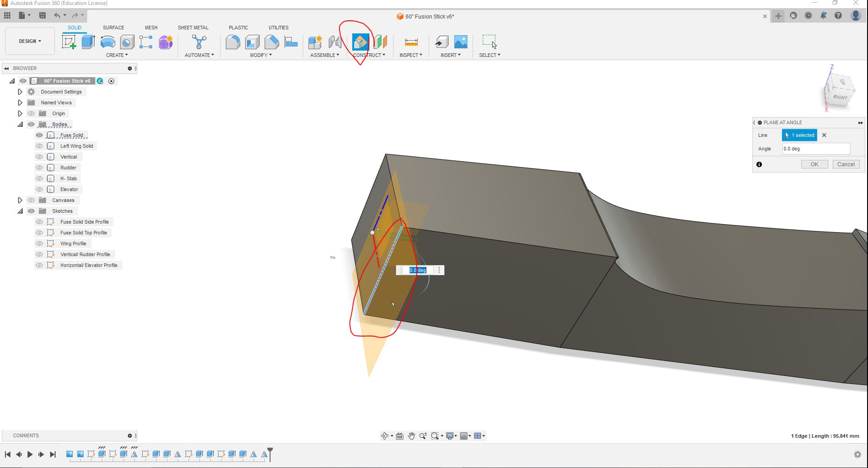Open the Design workspace dropdown
The height and width of the screenshot is (468, 868).
(30, 41)
